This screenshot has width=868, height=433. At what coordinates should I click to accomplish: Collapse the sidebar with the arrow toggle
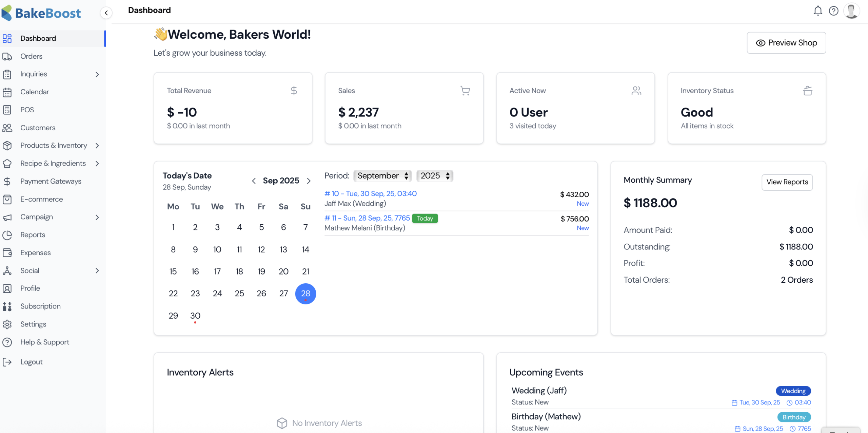pos(106,13)
